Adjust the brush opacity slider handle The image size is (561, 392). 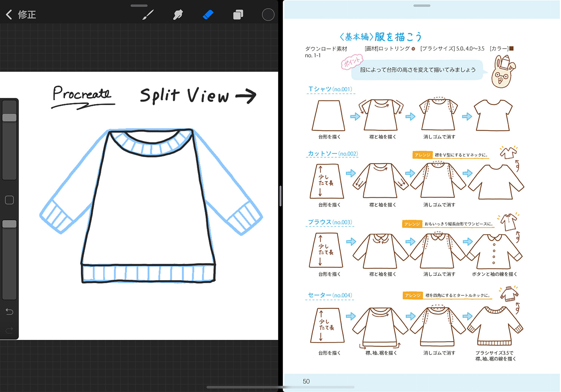click(9, 224)
